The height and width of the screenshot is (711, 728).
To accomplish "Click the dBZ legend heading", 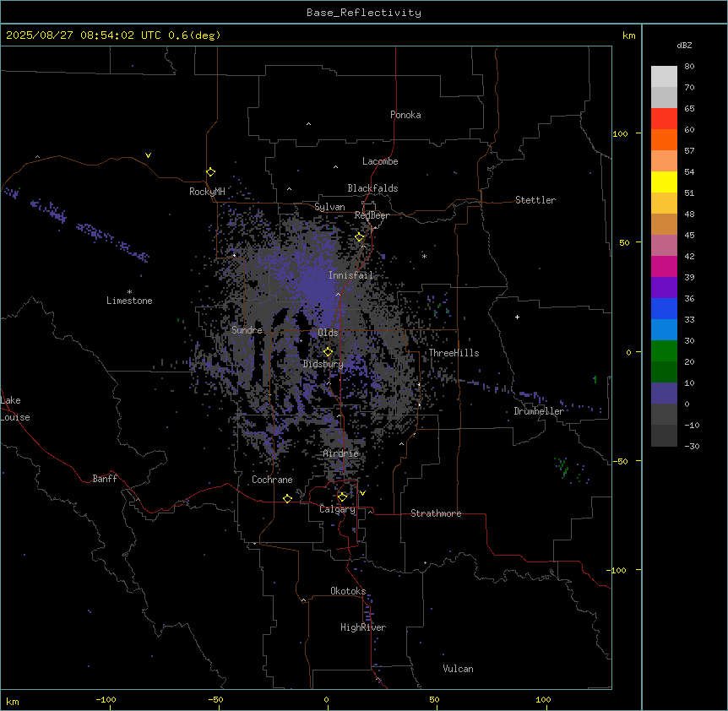I will pyautogui.click(x=684, y=45).
